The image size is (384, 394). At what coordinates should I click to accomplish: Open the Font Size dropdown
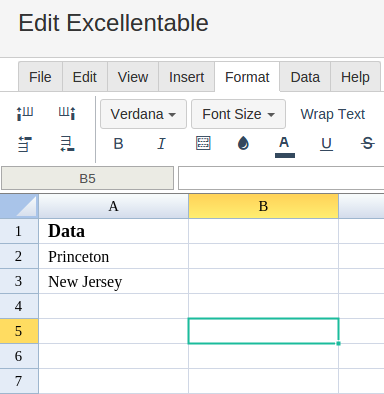tap(238, 114)
